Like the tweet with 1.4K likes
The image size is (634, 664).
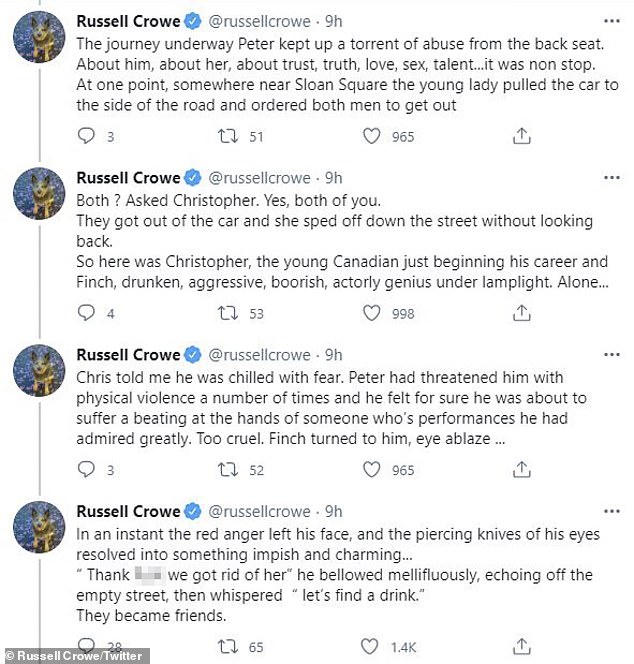(x=373, y=647)
